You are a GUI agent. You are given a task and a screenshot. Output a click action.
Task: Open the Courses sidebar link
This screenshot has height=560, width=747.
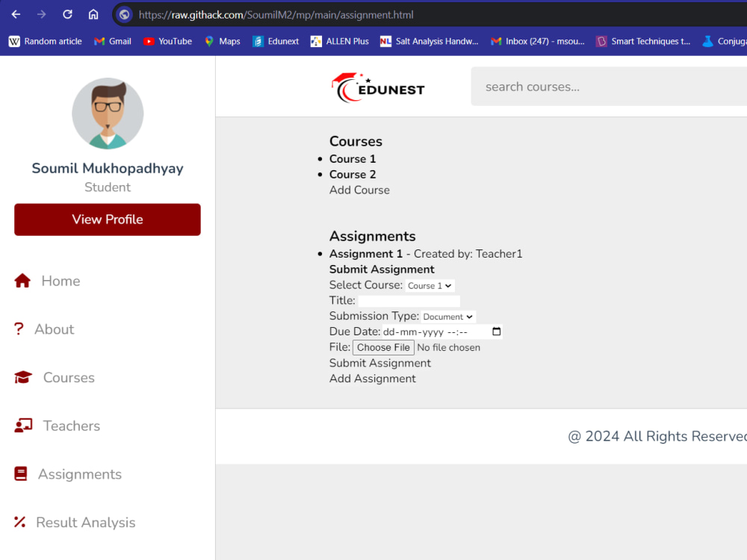click(69, 378)
